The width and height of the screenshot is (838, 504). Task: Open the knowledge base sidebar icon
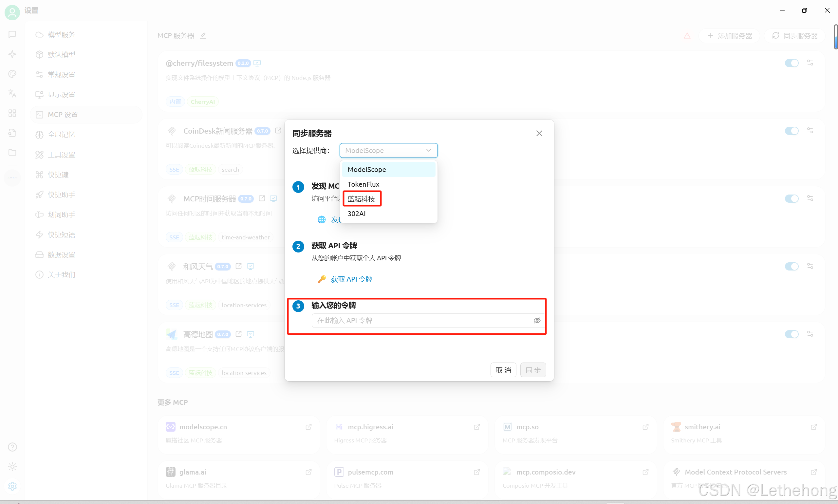tap(12, 133)
